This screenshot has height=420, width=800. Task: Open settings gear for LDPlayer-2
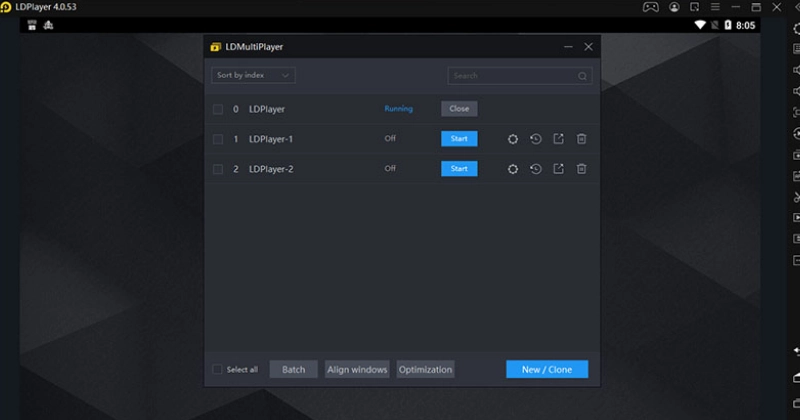point(513,169)
